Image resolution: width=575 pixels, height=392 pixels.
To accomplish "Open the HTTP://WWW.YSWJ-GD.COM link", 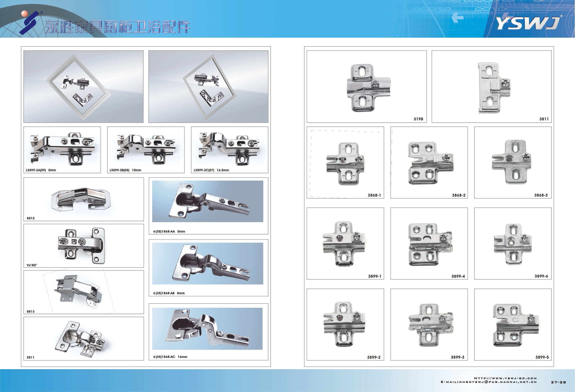I will coord(506,378).
